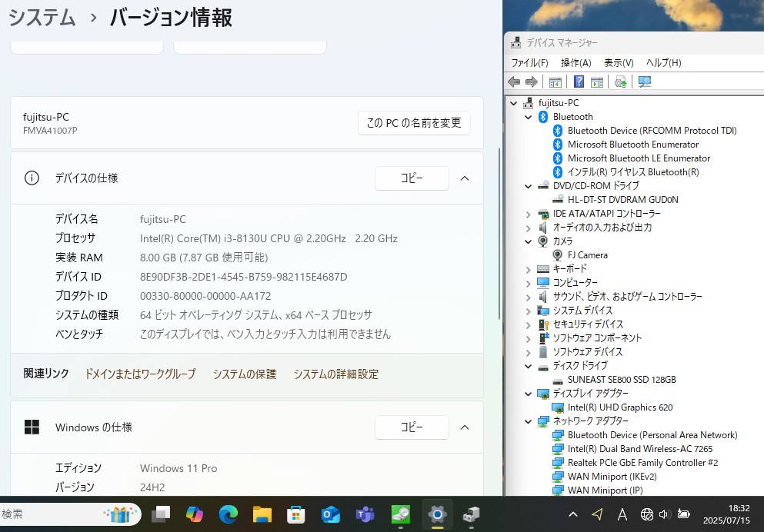Click the IME 'A' input mode indicator

622,514
